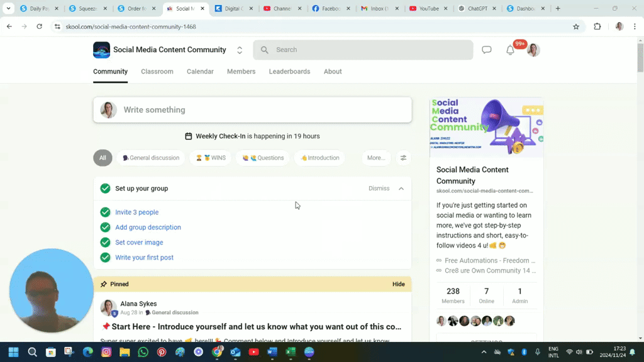Go back in browser history
The width and height of the screenshot is (644, 362).
tap(9, 26)
